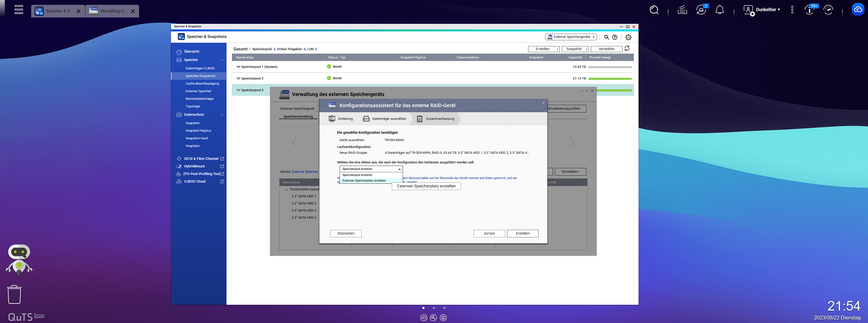Close the Verwaltung d... taskbar tab
The width and height of the screenshot is (868, 323).
133,11
